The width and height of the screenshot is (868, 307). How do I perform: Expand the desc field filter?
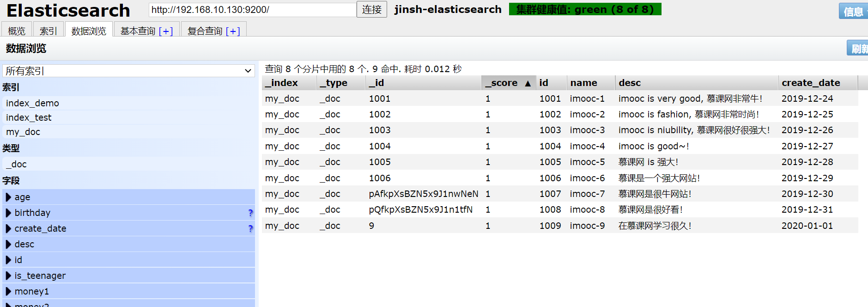[x=8, y=244]
